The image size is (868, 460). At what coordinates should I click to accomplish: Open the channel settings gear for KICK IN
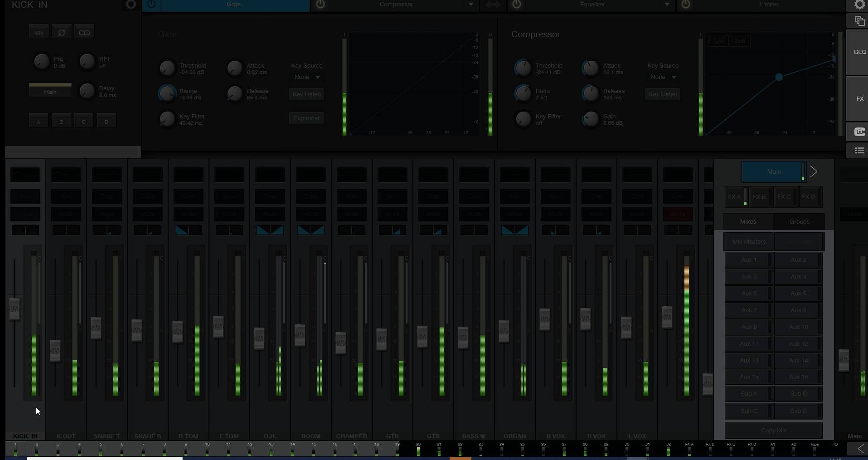(x=131, y=5)
